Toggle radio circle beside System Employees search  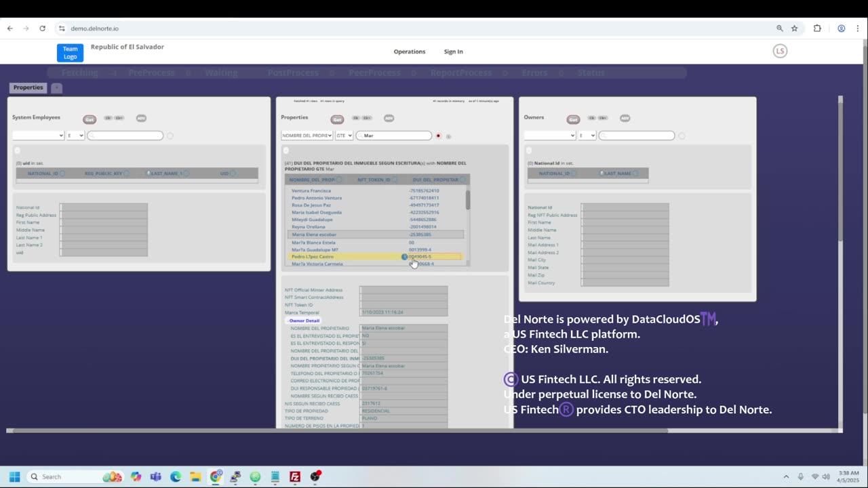170,136
